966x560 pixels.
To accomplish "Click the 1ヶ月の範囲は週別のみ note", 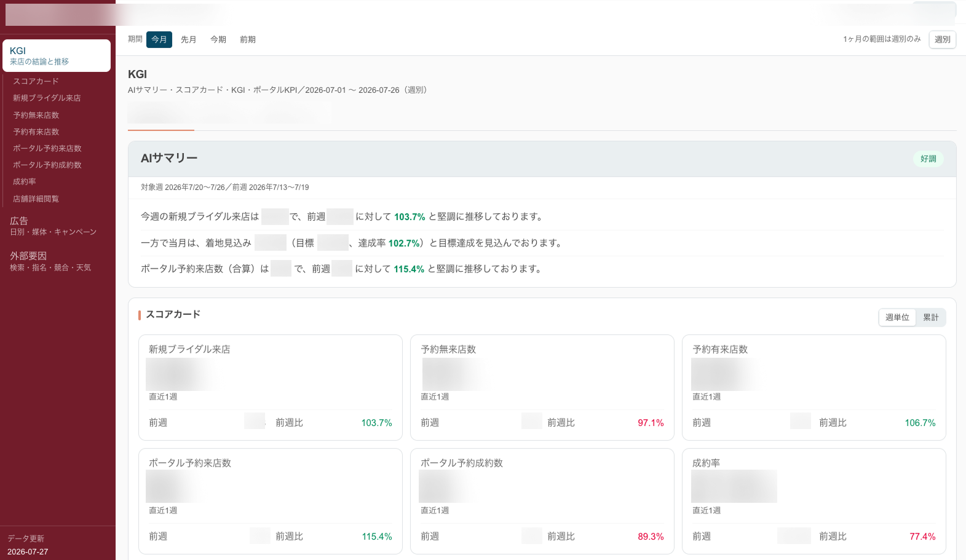I will (x=882, y=39).
